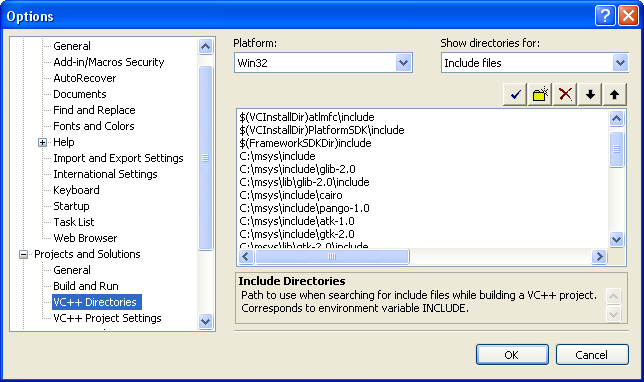Click the options tree vertical scrollbar thumb
Image resolution: width=644 pixels, height=382 pixels.
205,158
